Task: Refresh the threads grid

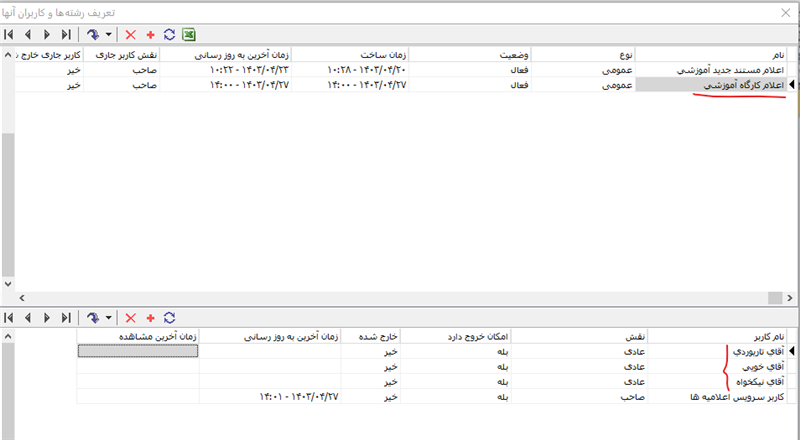Action: 169,34
